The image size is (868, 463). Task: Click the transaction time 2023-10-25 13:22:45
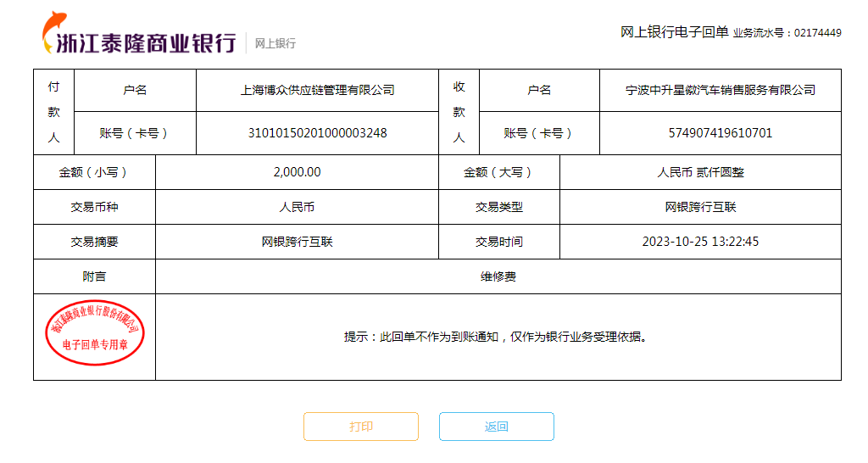tap(700, 242)
